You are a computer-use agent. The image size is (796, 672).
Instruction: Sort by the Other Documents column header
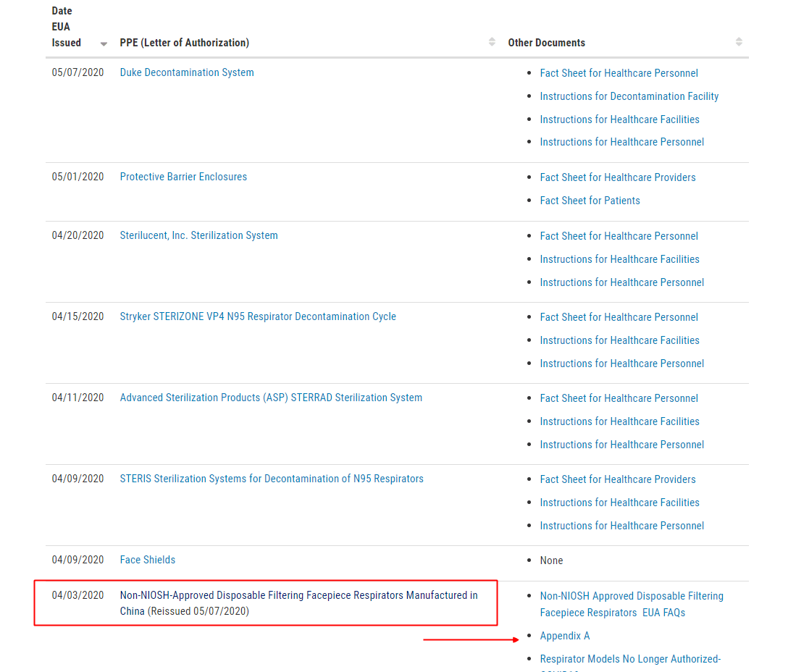click(547, 43)
